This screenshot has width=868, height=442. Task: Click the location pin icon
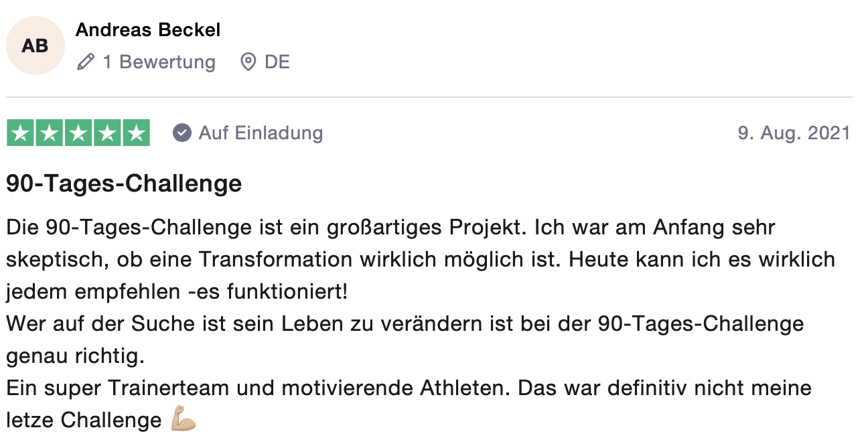[x=248, y=62]
